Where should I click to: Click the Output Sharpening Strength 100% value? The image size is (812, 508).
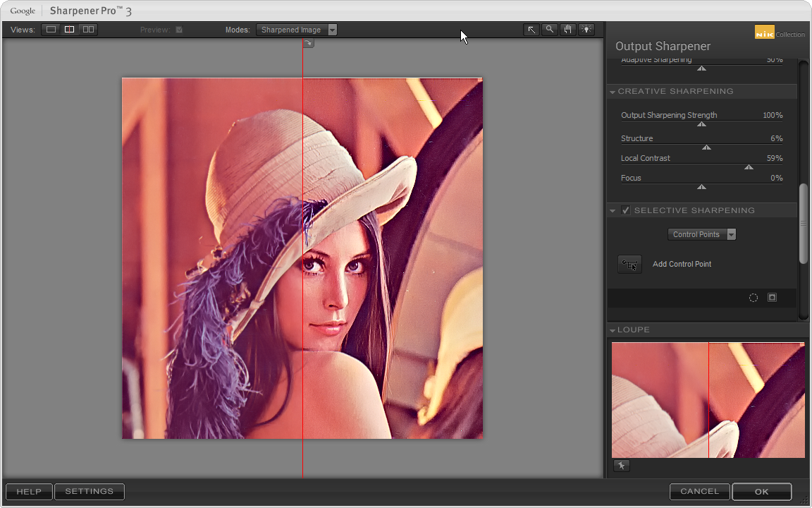coord(773,115)
